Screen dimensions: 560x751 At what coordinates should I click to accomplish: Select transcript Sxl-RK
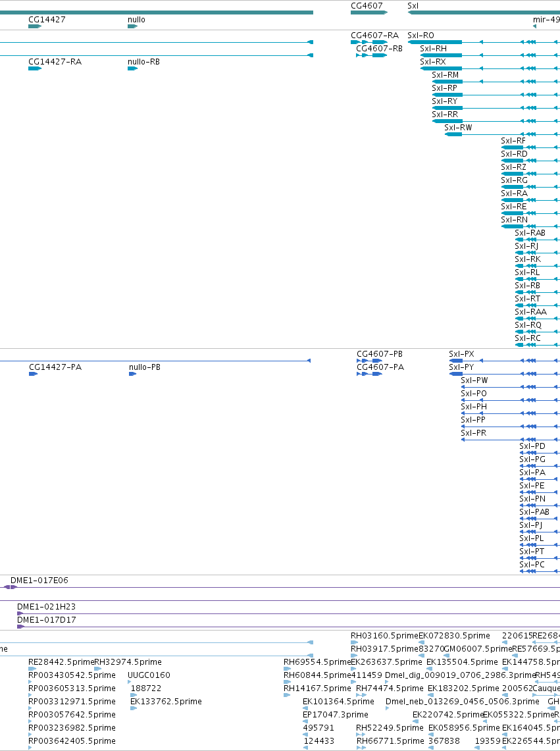tap(528, 259)
